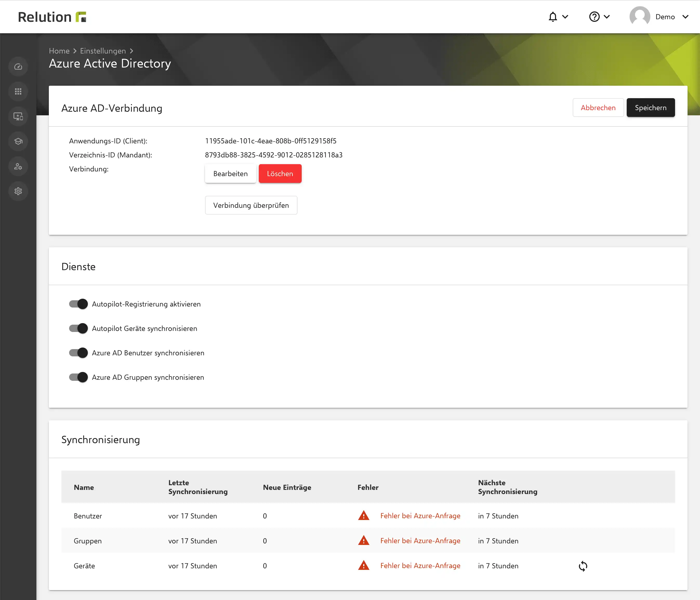Go to Home breadcrumb

[x=59, y=51]
